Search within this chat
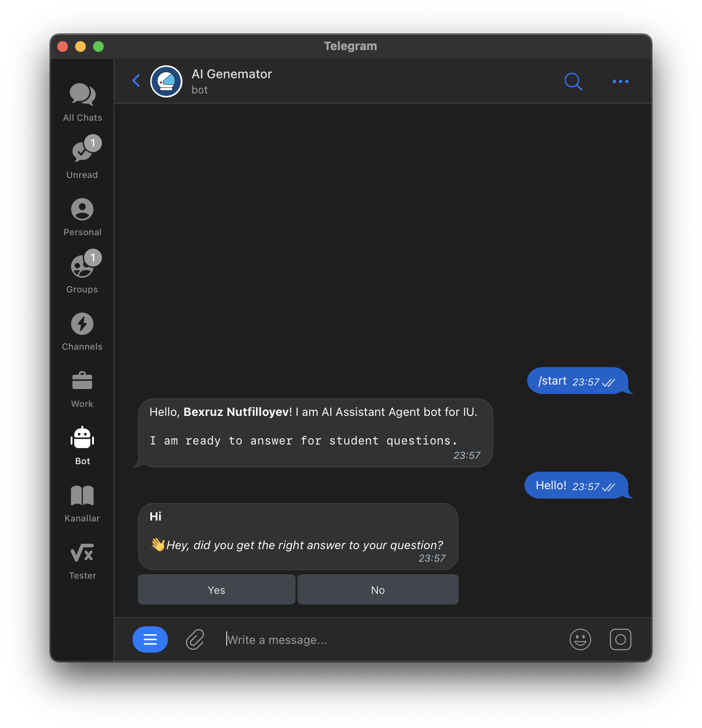Screen dimensions: 702x728 point(573,81)
